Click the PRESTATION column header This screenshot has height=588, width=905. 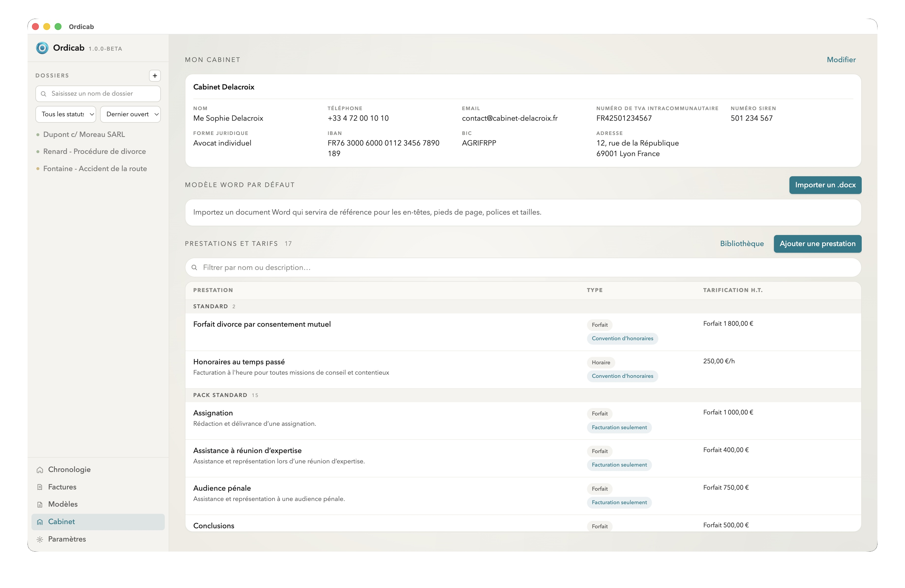(213, 290)
